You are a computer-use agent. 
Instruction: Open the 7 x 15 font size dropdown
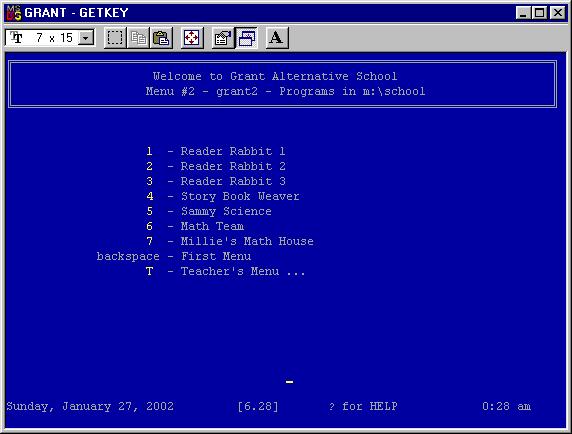click(50, 38)
